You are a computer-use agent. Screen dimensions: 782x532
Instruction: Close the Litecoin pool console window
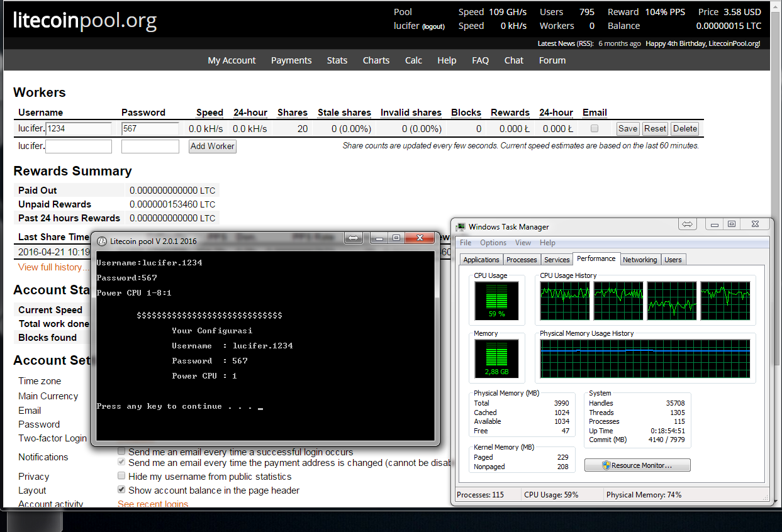420,238
